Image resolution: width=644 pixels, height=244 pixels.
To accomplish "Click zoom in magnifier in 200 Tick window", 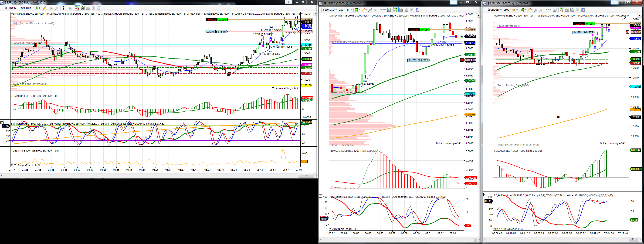I will [x=370, y=10].
